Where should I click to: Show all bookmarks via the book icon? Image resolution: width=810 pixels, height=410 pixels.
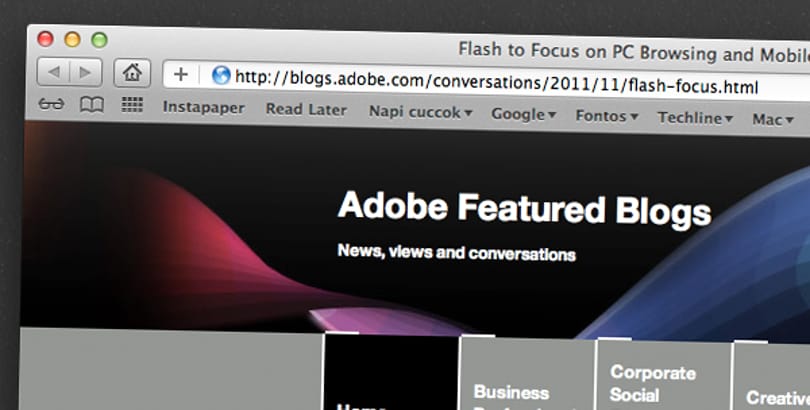92,105
